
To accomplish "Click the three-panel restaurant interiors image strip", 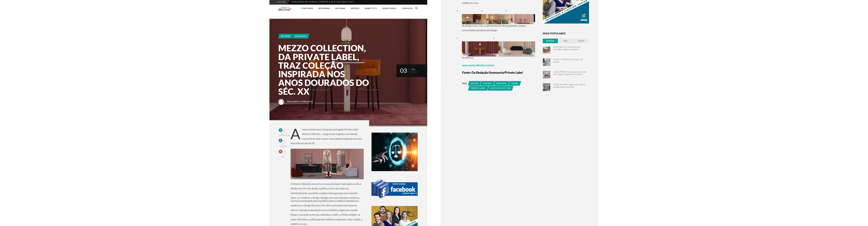I will [498, 19].
